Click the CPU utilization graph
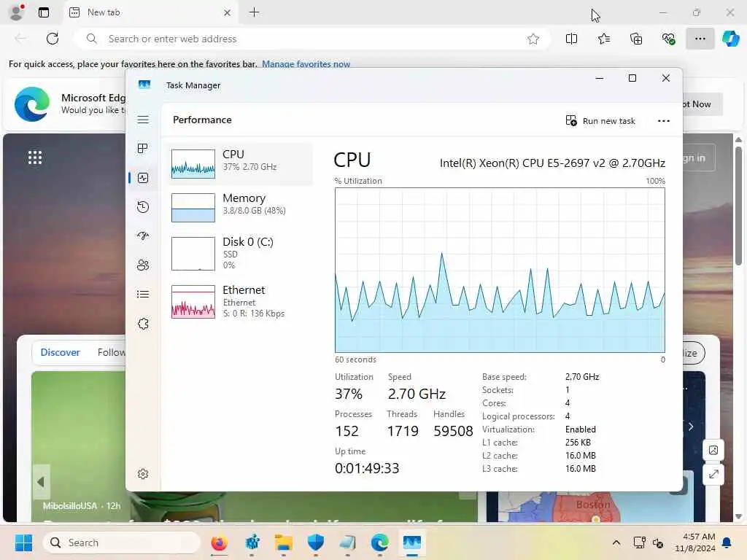 500,270
